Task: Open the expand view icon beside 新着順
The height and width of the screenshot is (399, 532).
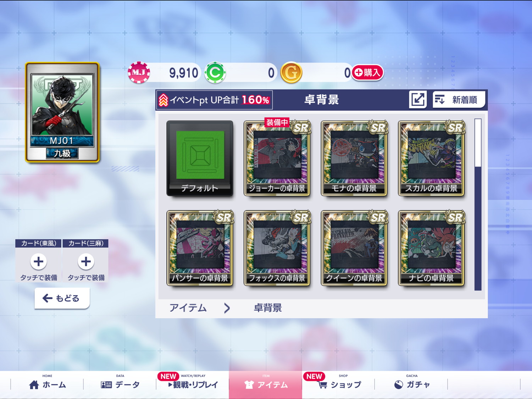Action: pos(418,100)
